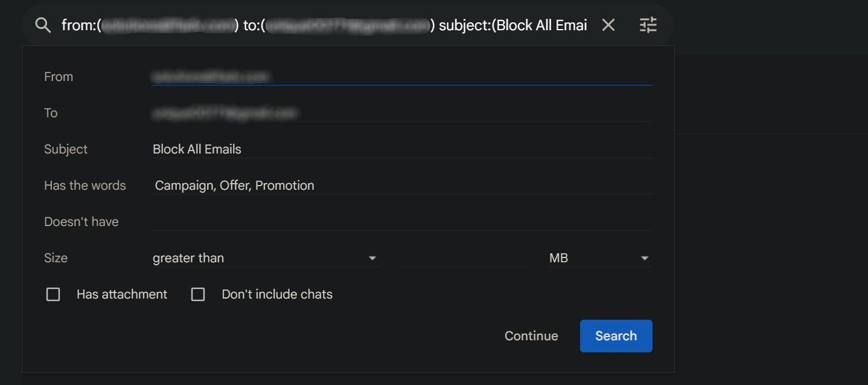
Task: Click the dropdown arrow beside greater than
Action: pyautogui.click(x=372, y=257)
